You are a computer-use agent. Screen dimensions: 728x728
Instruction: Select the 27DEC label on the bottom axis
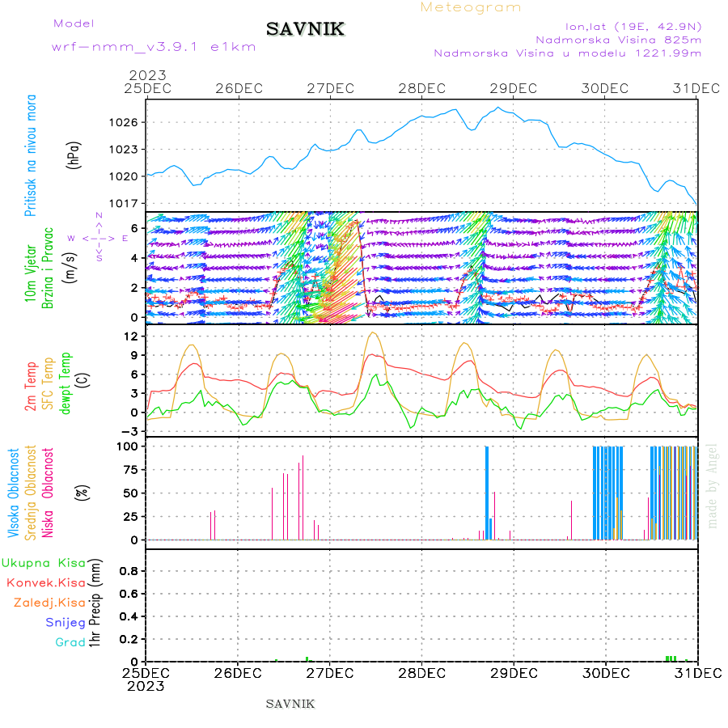pyautogui.click(x=330, y=673)
